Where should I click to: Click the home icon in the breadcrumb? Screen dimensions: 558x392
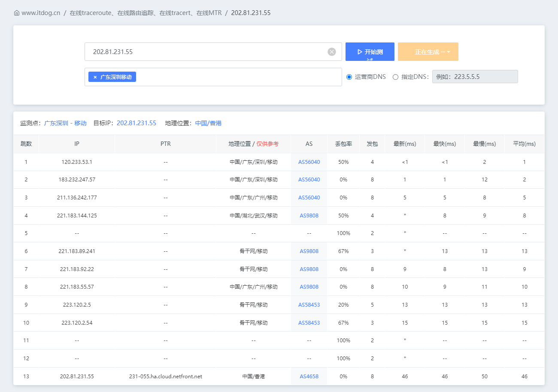tap(17, 13)
